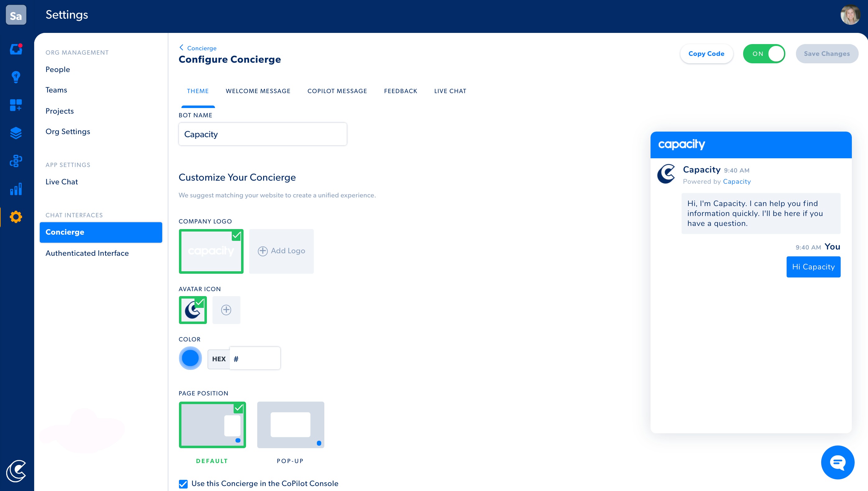Screen dimensions: 868x491
Task: Click the stacked layers icon in sidebar
Action: click(x=16, y=133)
